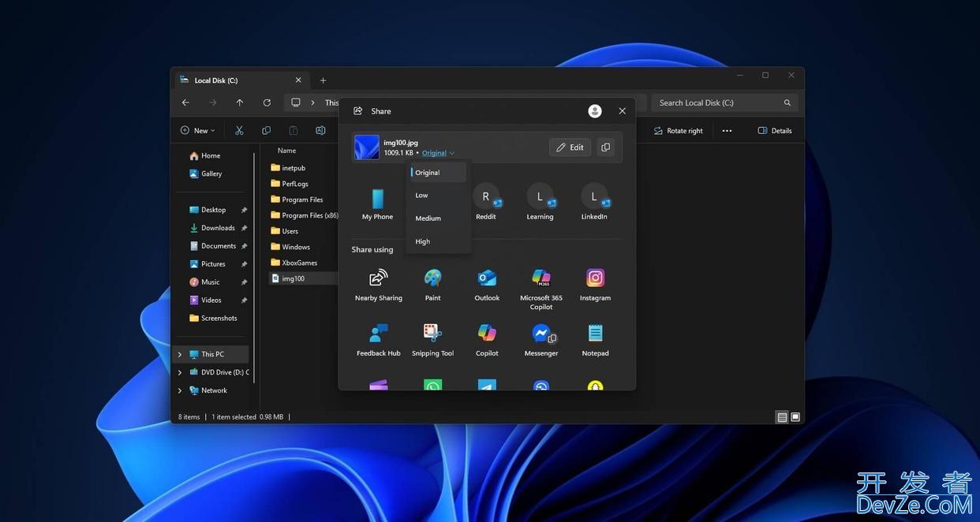Choose Microsoft 365 Copilot to share
This screenshot has width=980, height=522.
tap(541, 289)
